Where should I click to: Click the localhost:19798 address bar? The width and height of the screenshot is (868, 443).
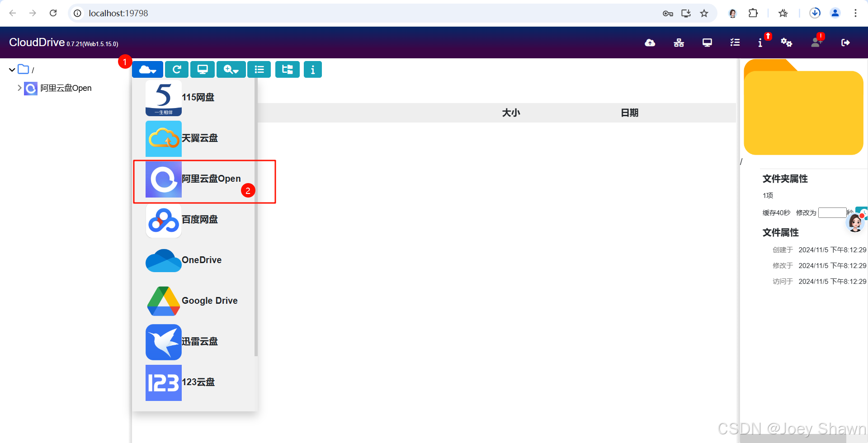pyautogui.click(x=118, y=13)
